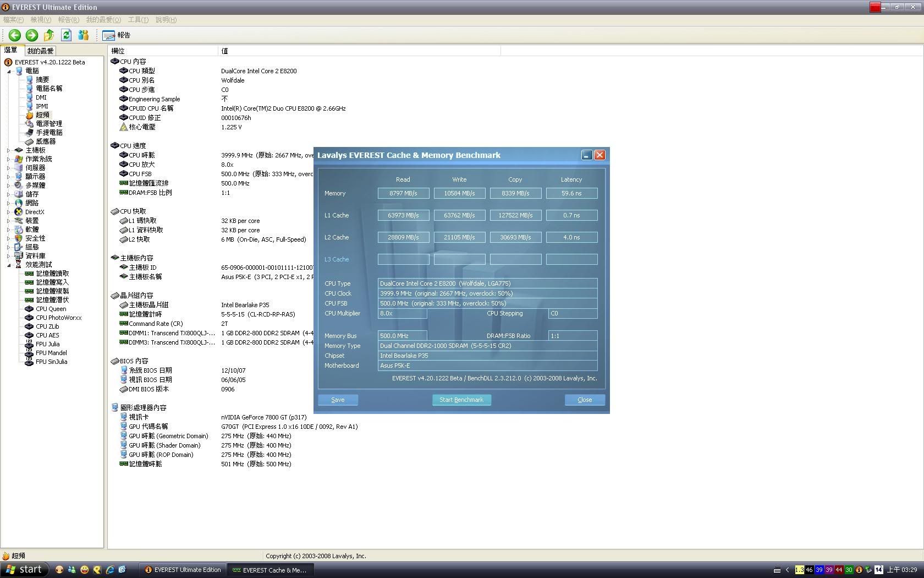Select the 記憶體潛伏 benchmark icon

pos(29,300)
